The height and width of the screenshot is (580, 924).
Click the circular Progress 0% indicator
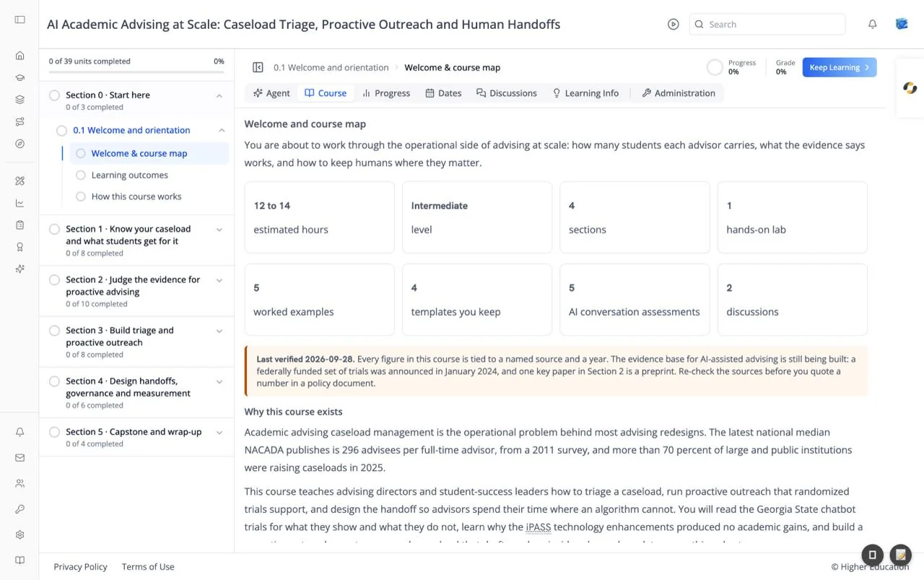tap(715, 68)
